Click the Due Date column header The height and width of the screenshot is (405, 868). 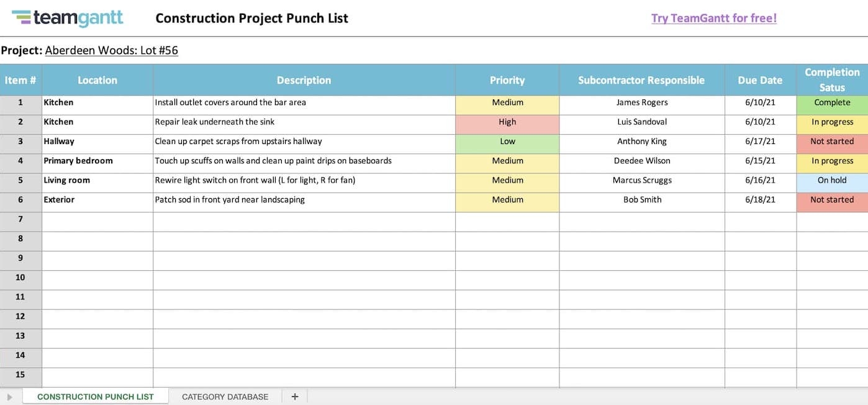(760, 80)
